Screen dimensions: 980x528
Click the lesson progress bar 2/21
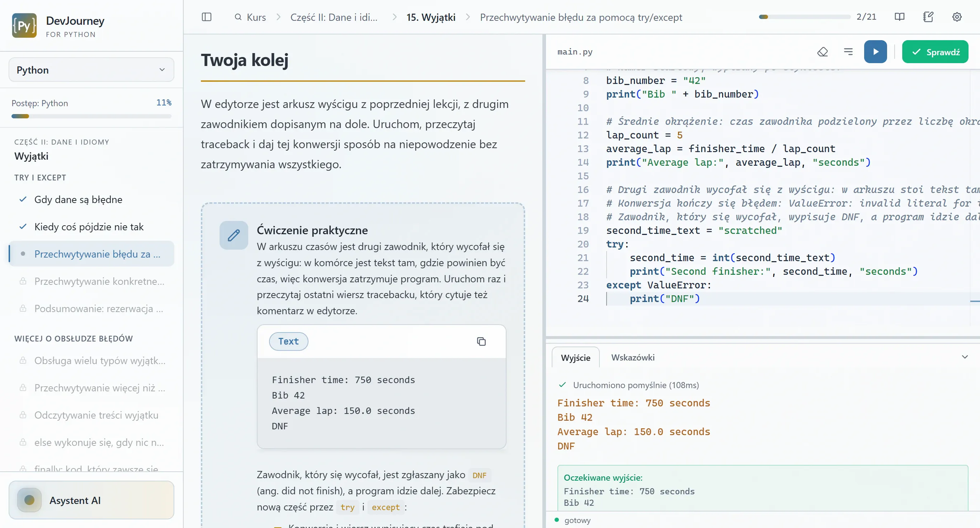[804, 17]
